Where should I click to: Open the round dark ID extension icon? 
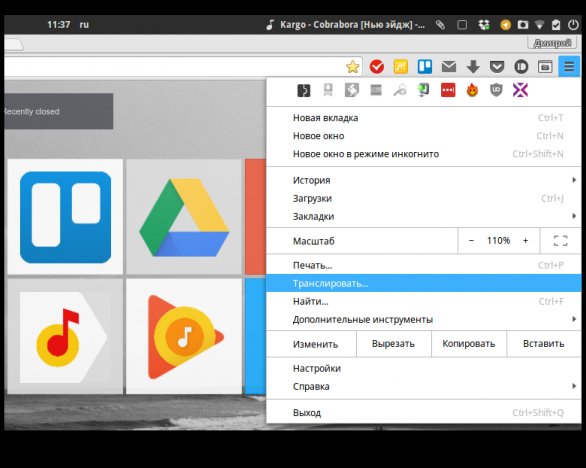point(521,67)
